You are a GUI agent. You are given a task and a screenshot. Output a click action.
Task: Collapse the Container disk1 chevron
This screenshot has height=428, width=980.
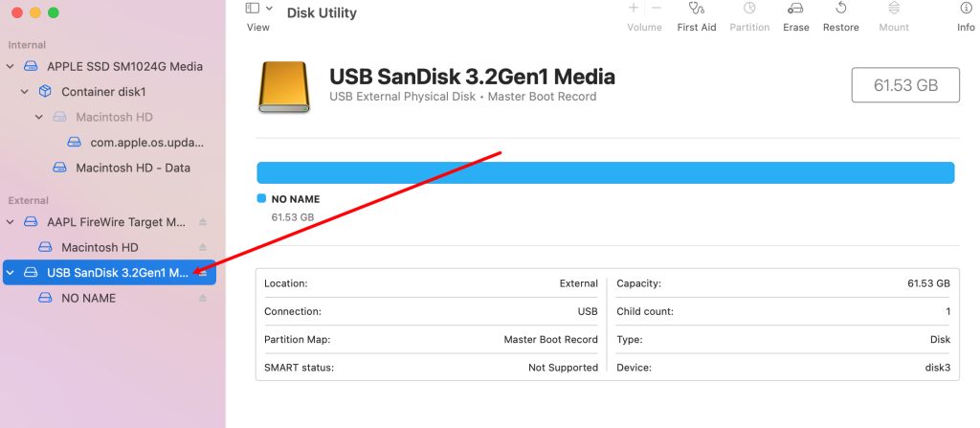coord(24,92)
